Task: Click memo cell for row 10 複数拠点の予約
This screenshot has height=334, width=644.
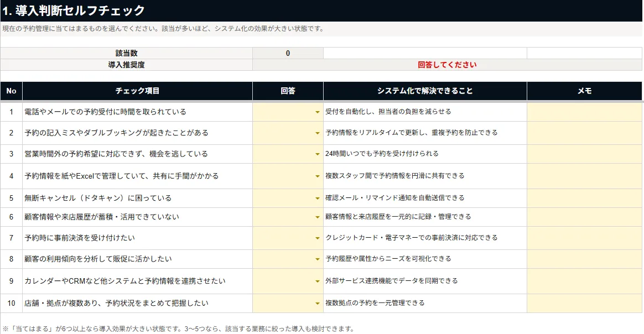Action: point(584,303)
